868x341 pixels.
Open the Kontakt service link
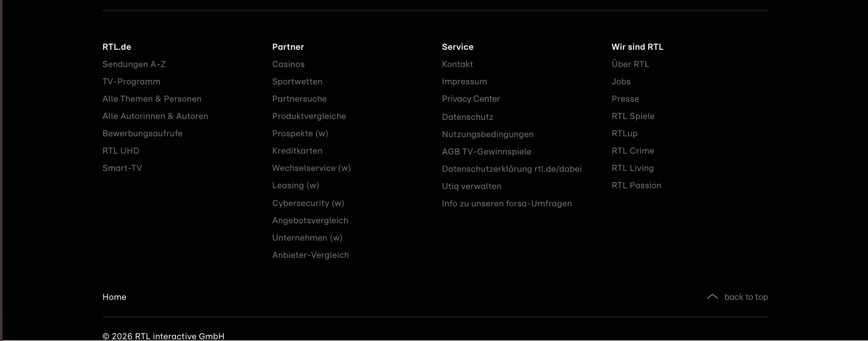tap(457, 64)
